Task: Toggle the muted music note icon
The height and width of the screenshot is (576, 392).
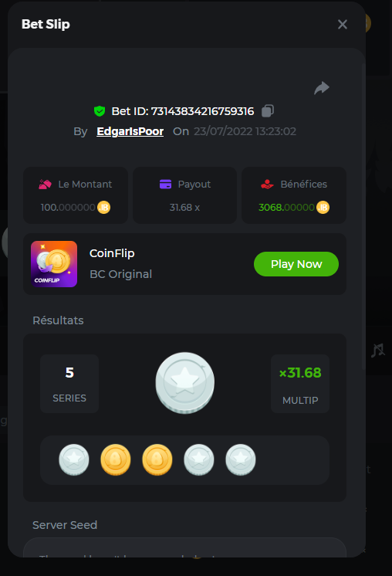Action: click(378, 350)
